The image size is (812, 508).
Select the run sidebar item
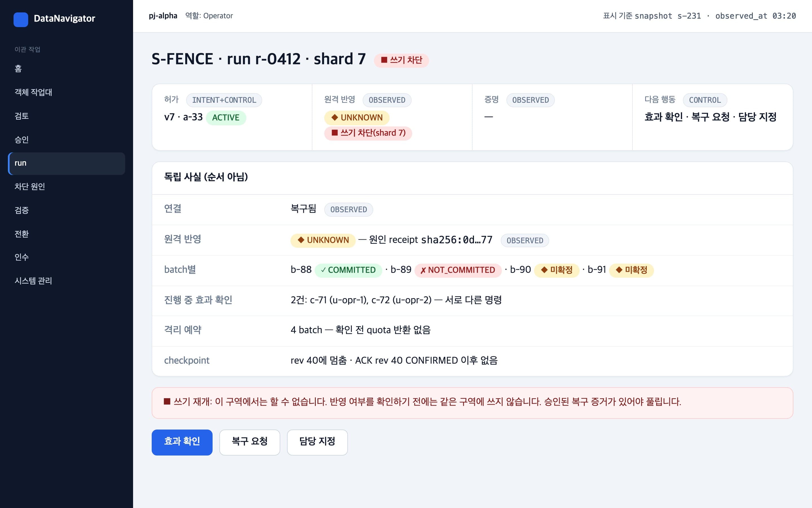coord(67,163)
